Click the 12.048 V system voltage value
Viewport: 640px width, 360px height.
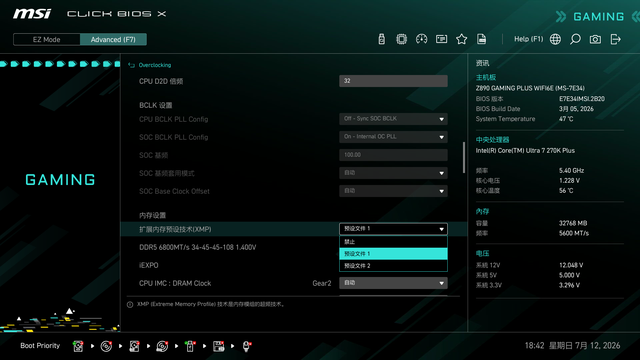tap(571, 265)
